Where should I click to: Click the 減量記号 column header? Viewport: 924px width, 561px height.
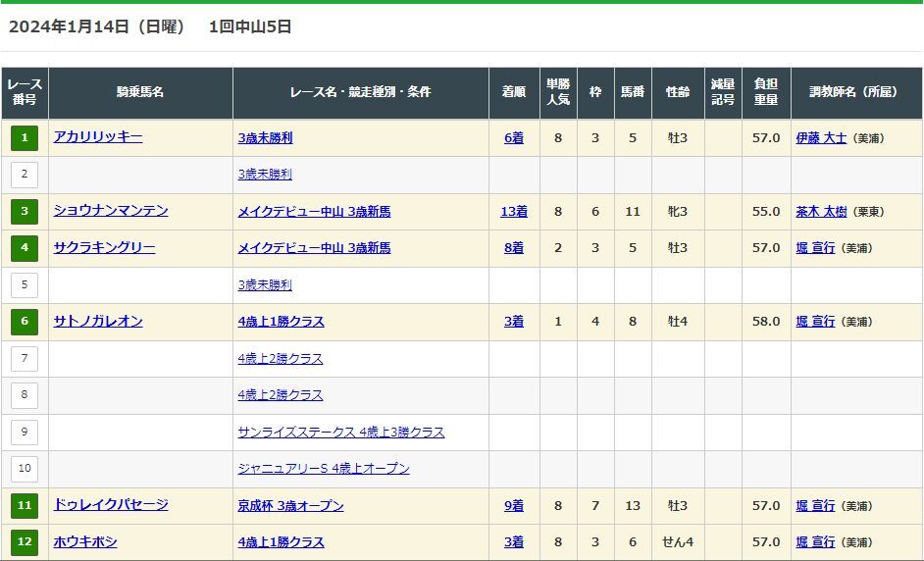723,92
